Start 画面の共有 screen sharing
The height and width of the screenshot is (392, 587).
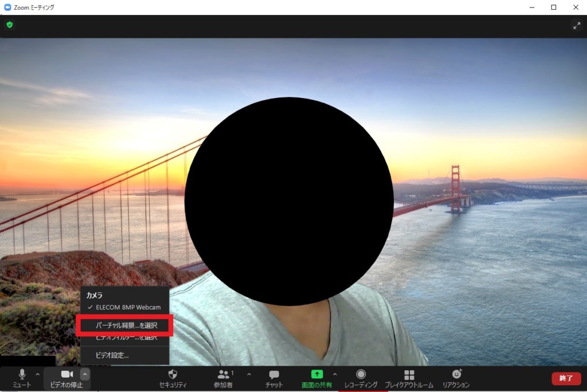pyautogui.click(x=316, y=378)
